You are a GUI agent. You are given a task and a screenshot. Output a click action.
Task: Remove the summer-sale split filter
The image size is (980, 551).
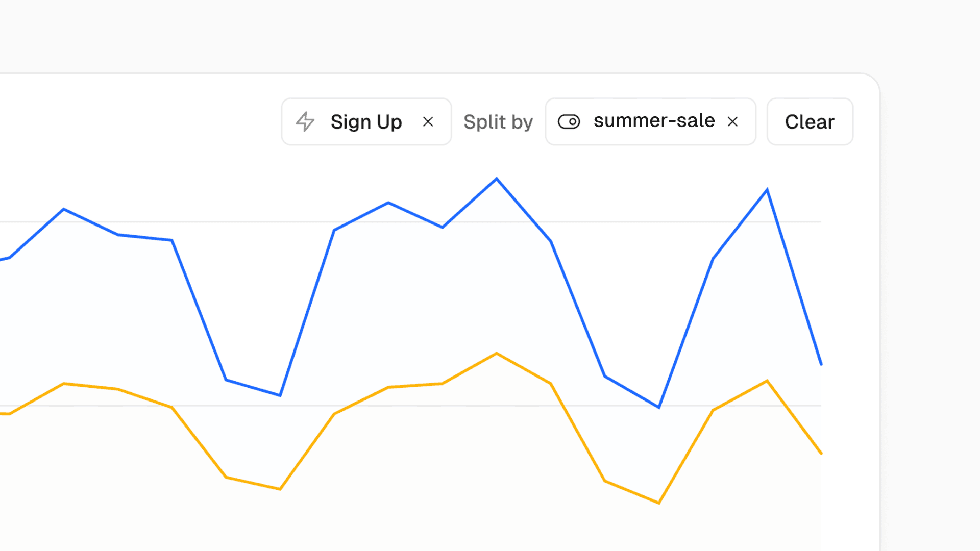tap(732, 122)
